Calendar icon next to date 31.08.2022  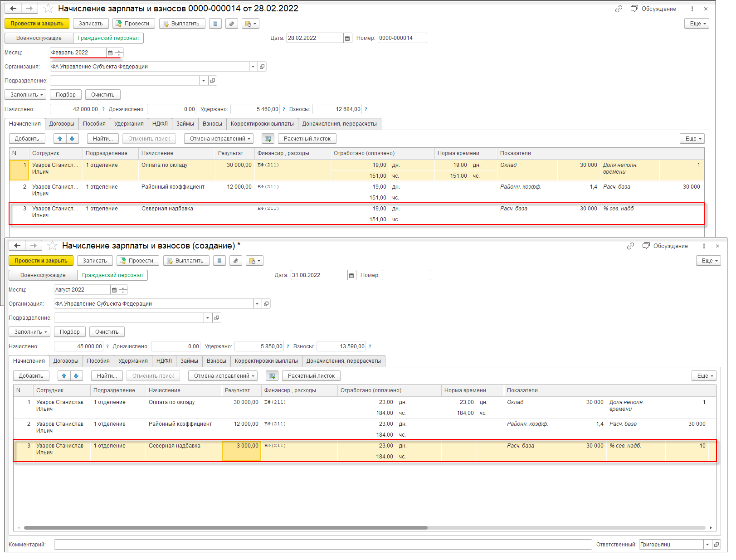351,275
